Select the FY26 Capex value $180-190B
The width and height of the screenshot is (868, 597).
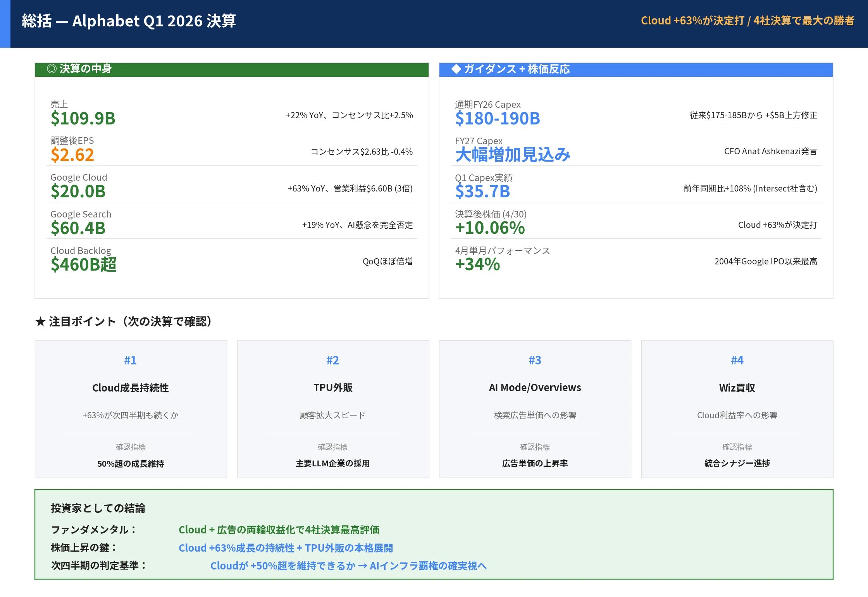coord(498,118)
